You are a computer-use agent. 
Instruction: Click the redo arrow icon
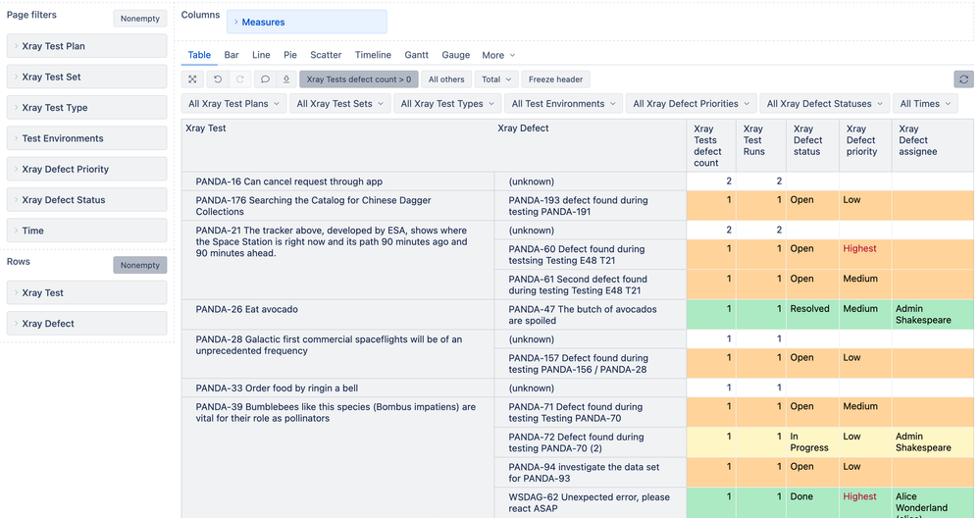(240, 79)
